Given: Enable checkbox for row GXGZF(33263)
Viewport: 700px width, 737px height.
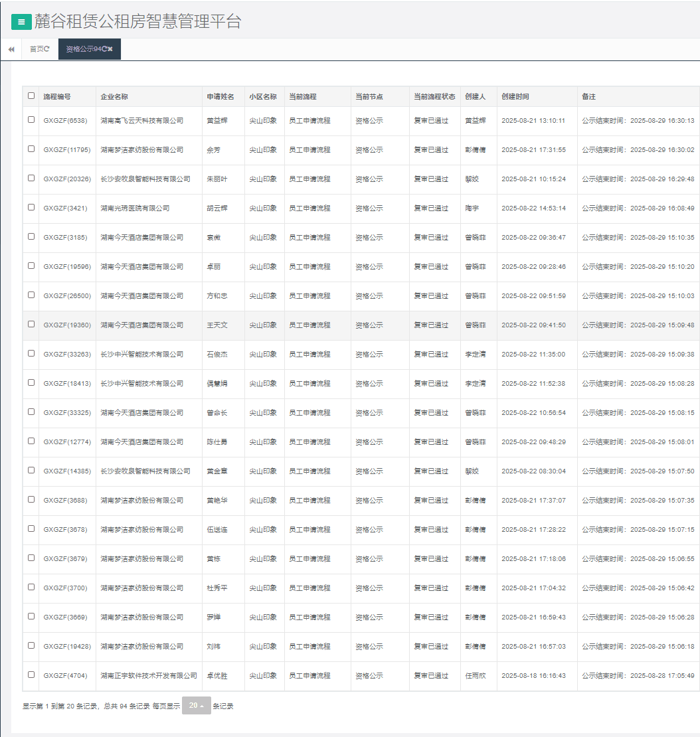Looking at the screenshot, I should tap(31, 353).
